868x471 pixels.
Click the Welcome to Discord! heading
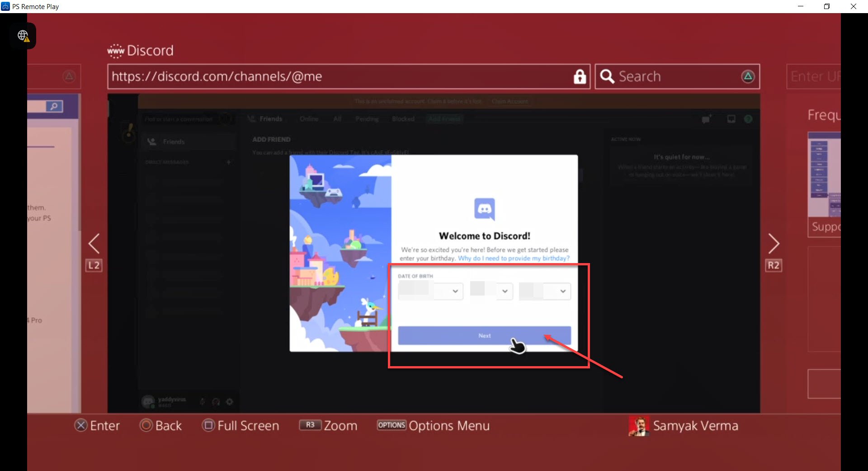click(x=485, y=236)
